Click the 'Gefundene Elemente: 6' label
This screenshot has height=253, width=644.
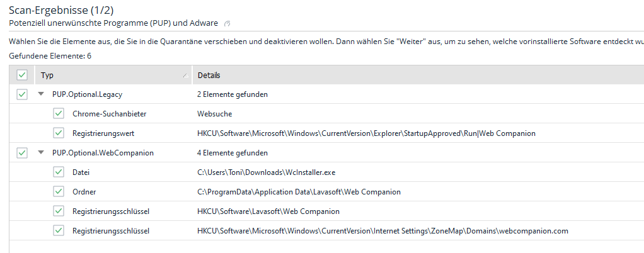click(x=50, y=56)
